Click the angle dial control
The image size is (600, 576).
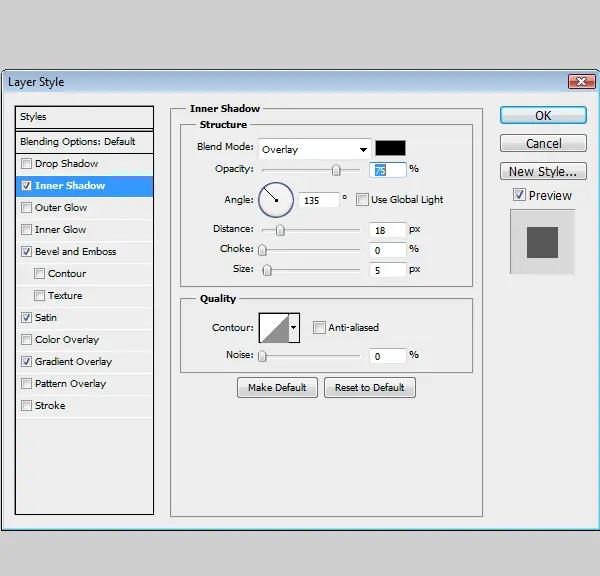click(x=276, y=200)
